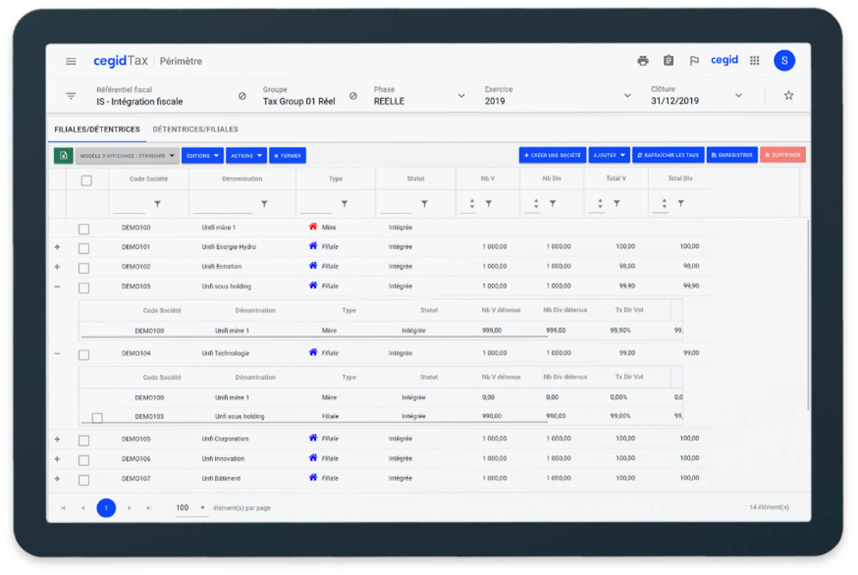858x575 pixels.
Task: Click the Enregistrer button
Action: coord(732,156)
